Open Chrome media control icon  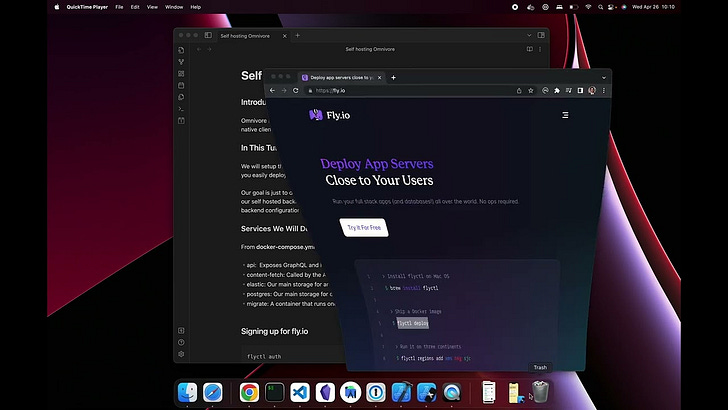click(x=569, y=91)
